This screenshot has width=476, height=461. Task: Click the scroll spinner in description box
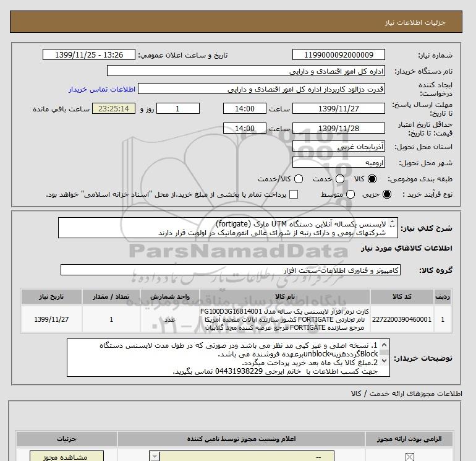tap(392, 224)
